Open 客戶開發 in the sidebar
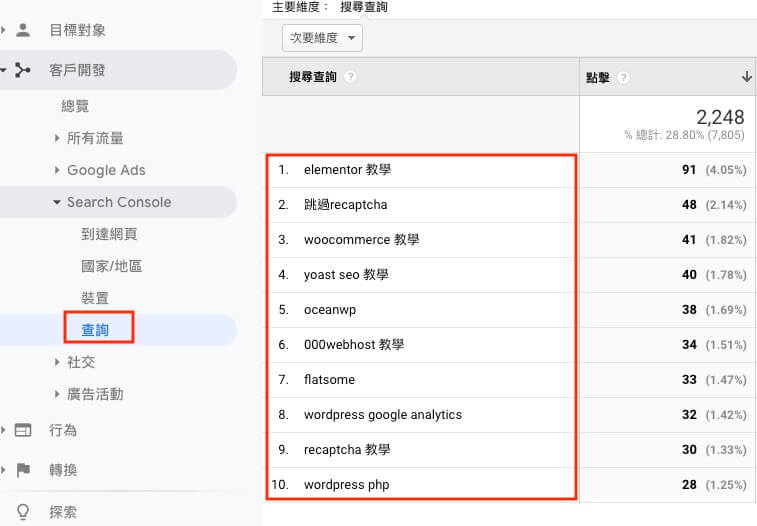 77,70
